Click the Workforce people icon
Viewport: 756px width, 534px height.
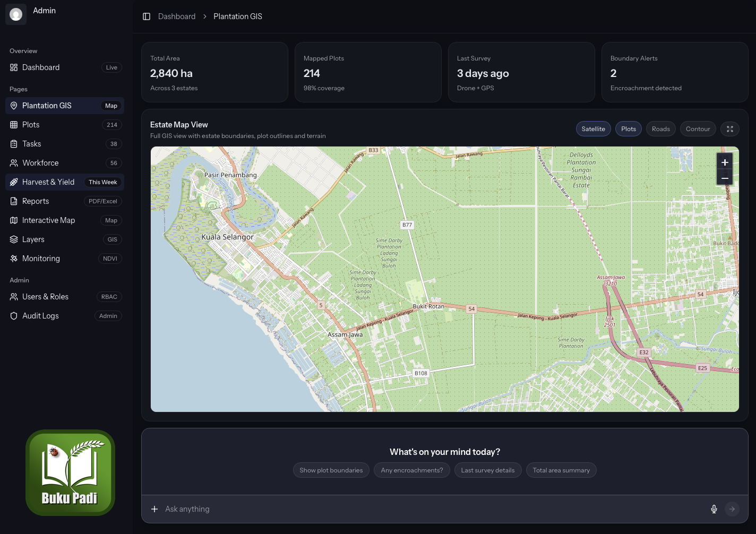coord(14,163)
